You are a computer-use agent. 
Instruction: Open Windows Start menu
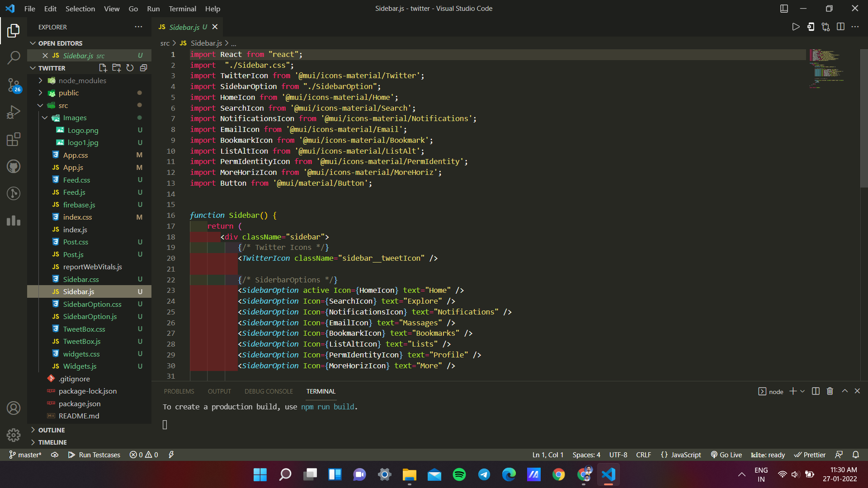click(260, 474)
